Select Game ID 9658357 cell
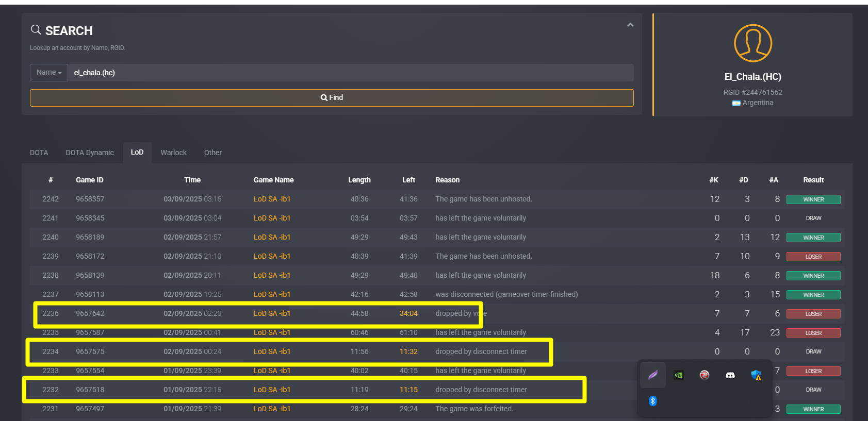Screen dimensions: 868x421 90,199
